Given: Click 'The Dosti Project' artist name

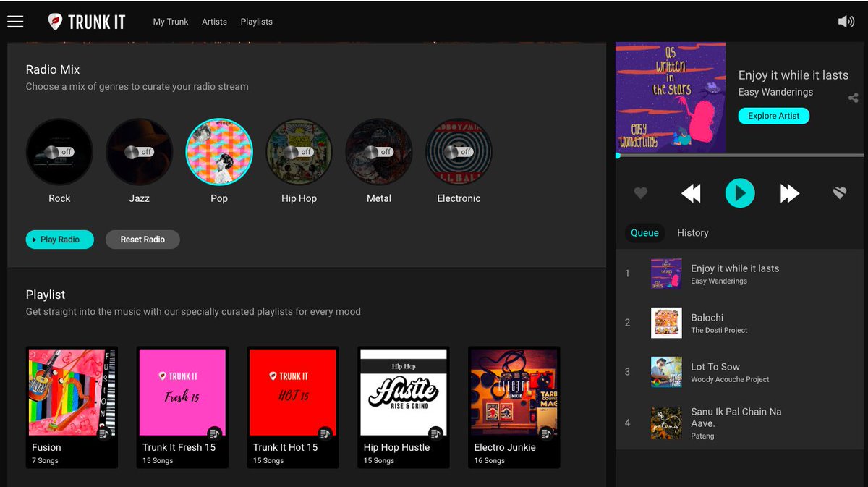Looking at the screenshot, I should pyautogui.click(x=719, y=330).
